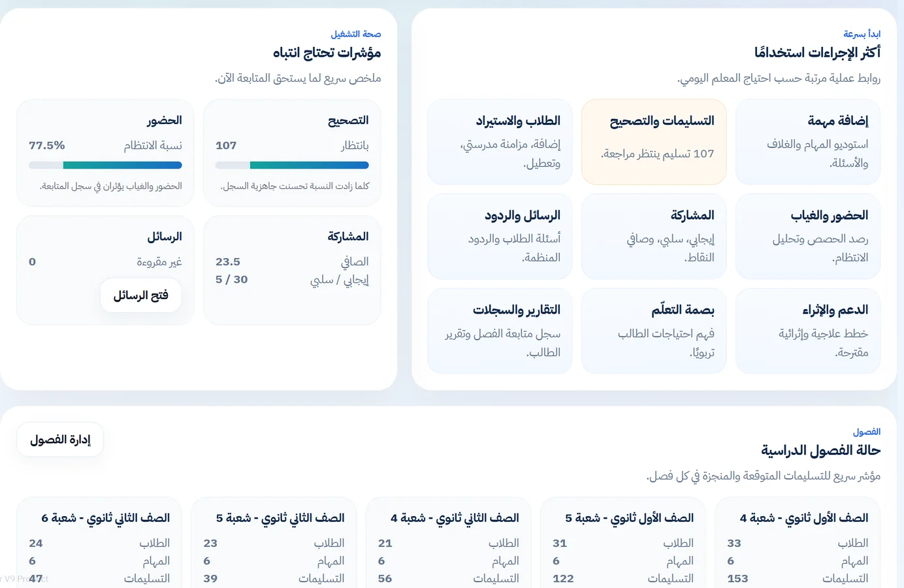Click الحضور والغياب يؤثران في سجل المتابعة note

click(x=111, y=186)
